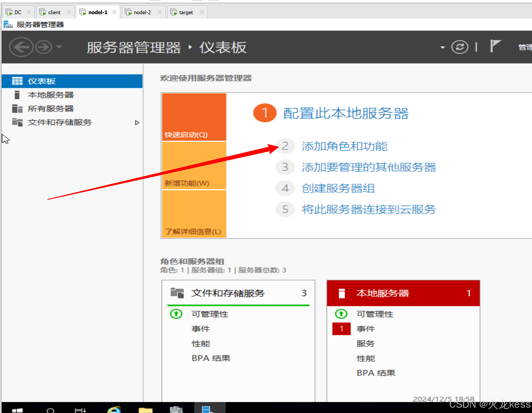Select the 快速启动(Q) orange tile
Viewport: 532px width, 413px height.
click(x=194, y=117)
